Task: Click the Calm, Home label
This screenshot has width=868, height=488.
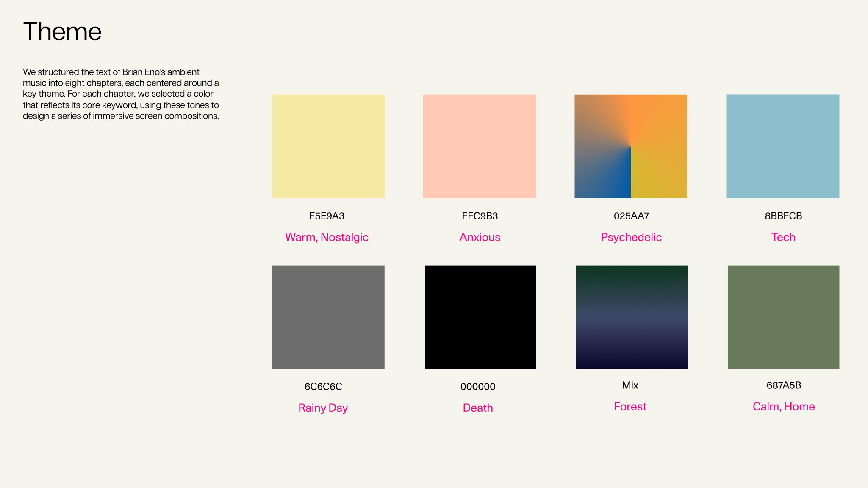Action: 784,407
